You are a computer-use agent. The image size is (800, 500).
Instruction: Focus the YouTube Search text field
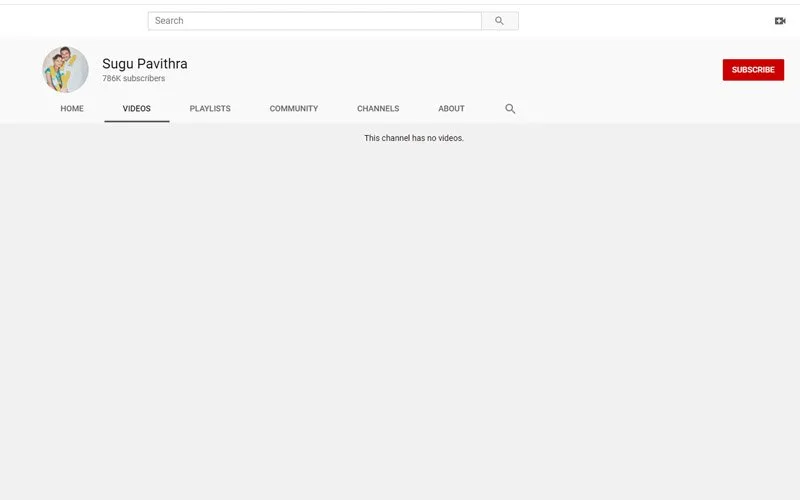(315, 21)
